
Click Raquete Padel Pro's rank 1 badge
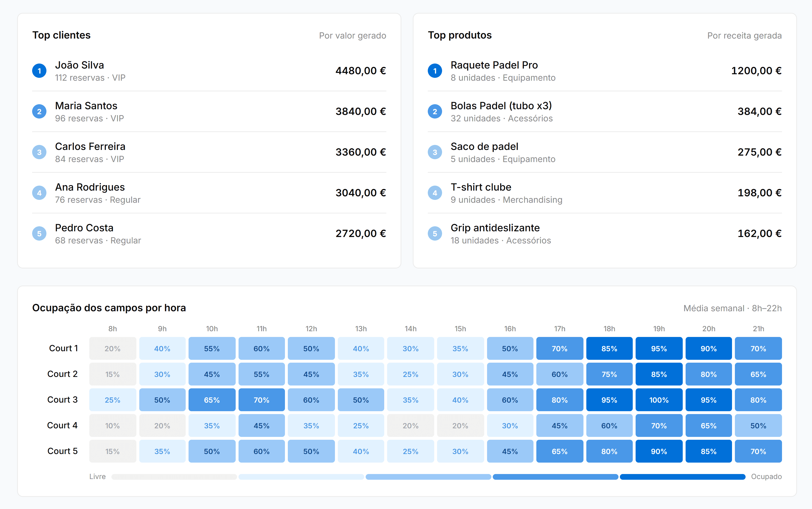(435, 71)
